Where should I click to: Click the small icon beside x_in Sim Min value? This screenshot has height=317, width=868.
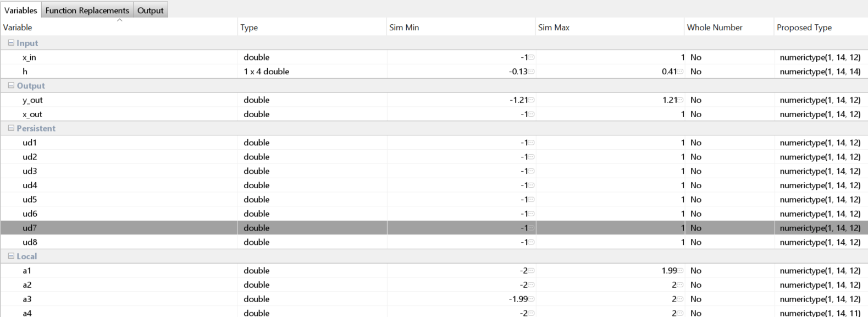532,57
